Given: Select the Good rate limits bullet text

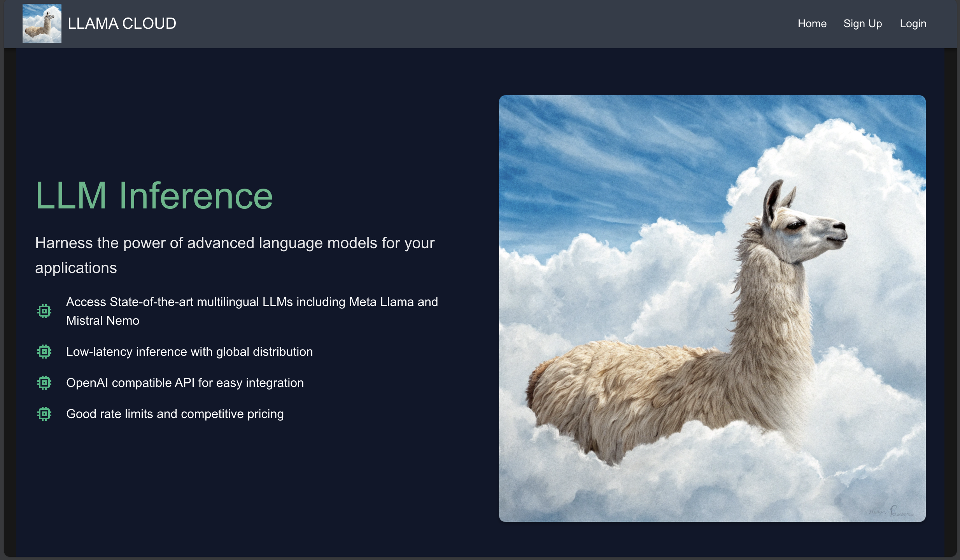Looking at the screenshot, I should 175,414.
